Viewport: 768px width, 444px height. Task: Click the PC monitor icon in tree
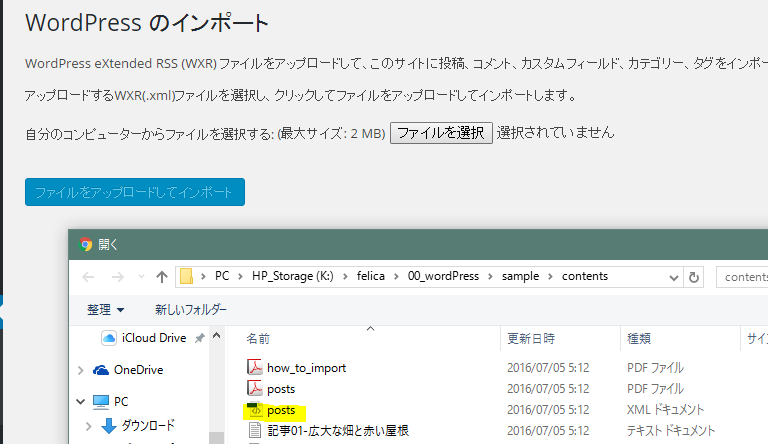pyautogui.click(x=101, y=402)
